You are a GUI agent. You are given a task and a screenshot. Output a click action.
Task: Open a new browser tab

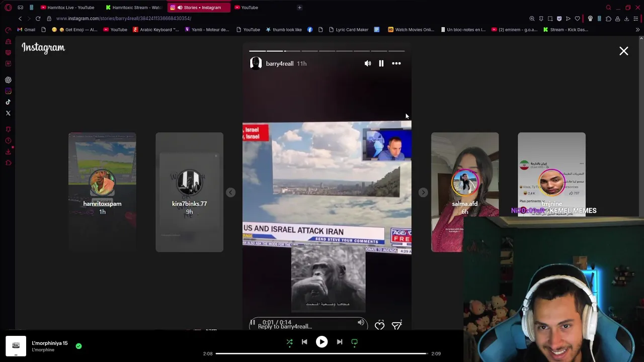[x=299, y=8]
